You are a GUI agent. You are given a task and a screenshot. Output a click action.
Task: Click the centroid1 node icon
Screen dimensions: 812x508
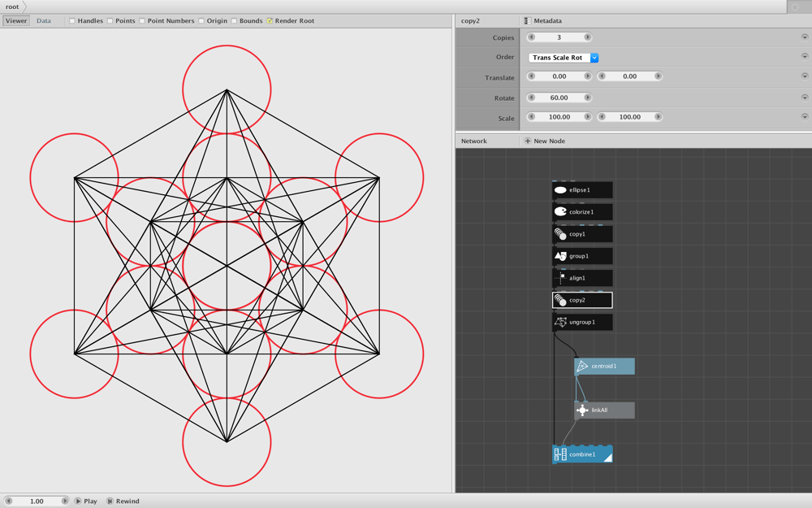tap(582, 367)
